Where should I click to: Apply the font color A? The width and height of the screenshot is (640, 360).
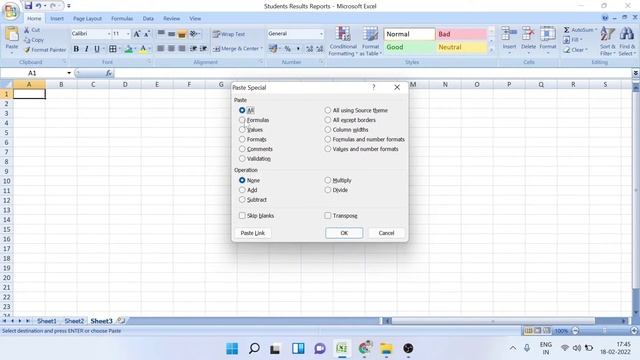coord(143,49)
